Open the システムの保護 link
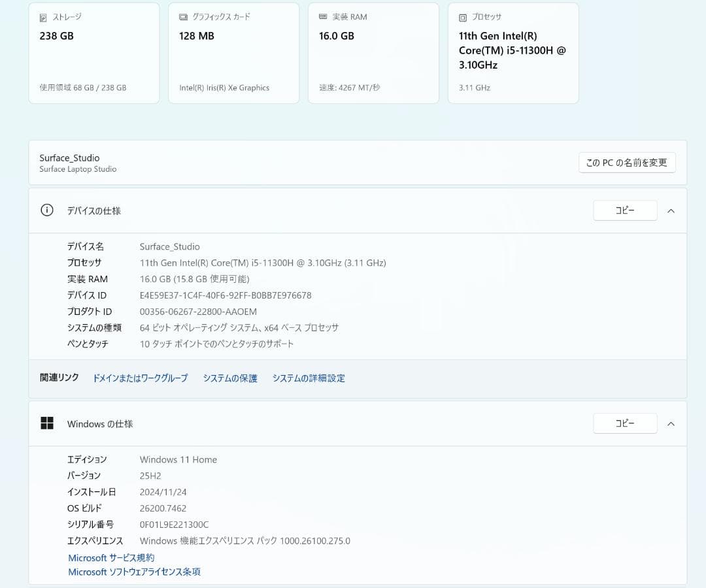The image size is (706, 588). tap(230, 378)
